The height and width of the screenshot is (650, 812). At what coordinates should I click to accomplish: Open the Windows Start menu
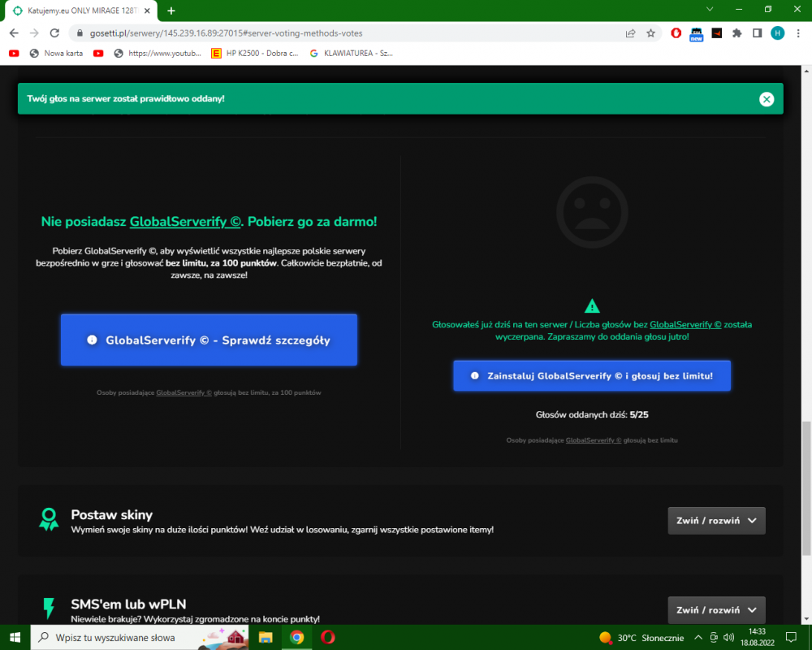point(15,638)
